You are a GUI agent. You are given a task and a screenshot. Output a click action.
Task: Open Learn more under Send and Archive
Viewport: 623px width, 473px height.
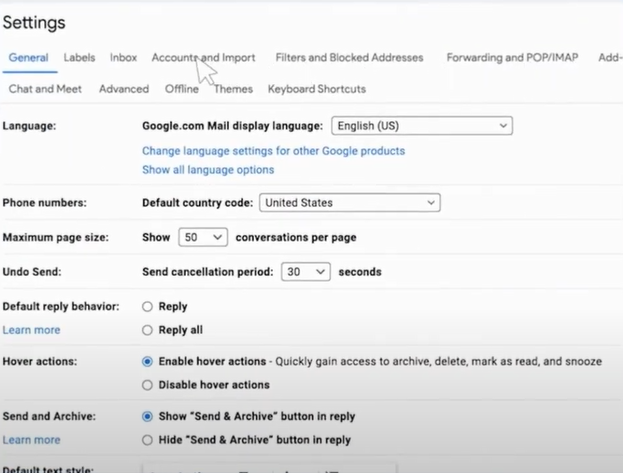pos(31,440)
